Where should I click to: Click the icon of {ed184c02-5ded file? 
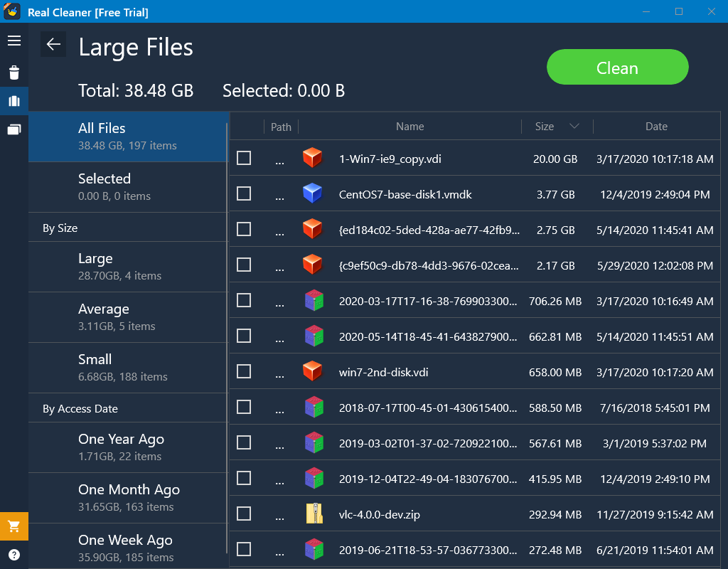click(313, 229)
